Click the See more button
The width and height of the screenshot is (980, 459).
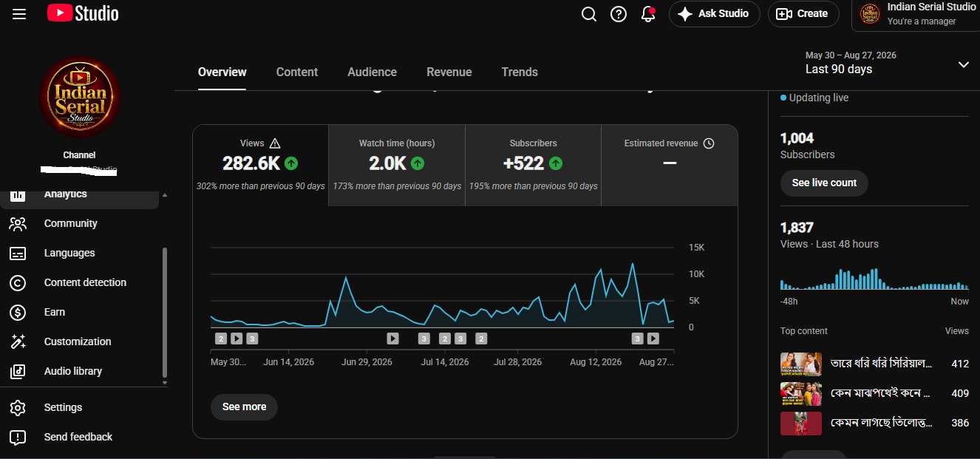pos(244,407)
